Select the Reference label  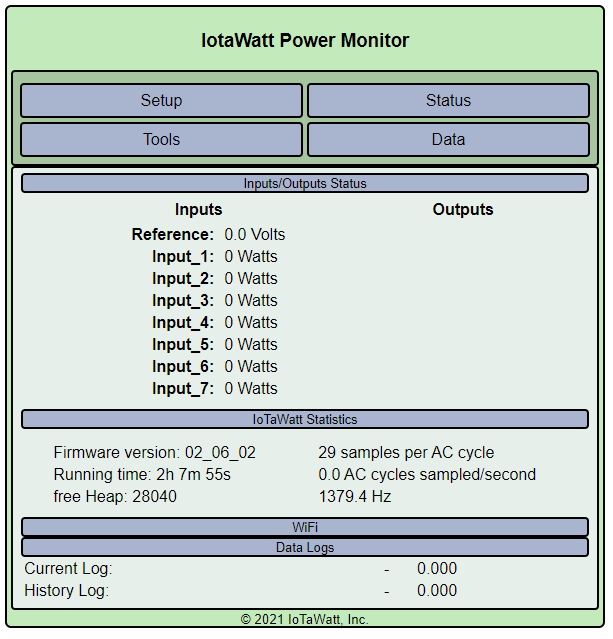[172, 235]
